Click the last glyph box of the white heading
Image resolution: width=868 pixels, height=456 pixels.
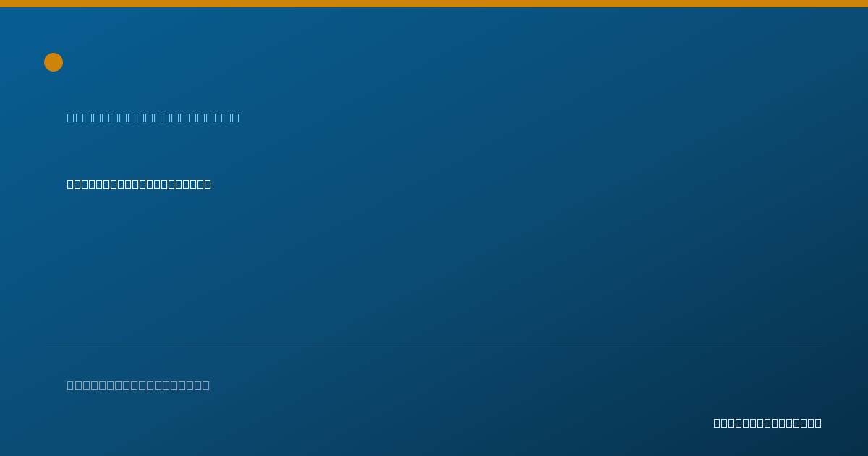pyautogui.click(x=207, y=184)
